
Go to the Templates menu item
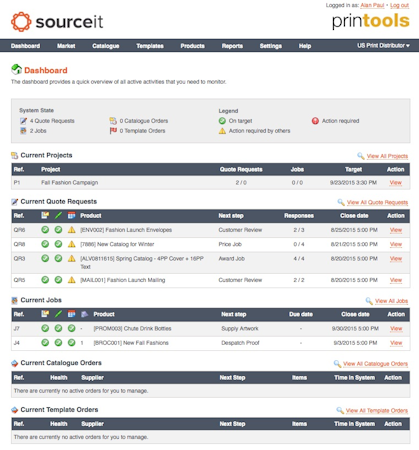coord(150,46)
